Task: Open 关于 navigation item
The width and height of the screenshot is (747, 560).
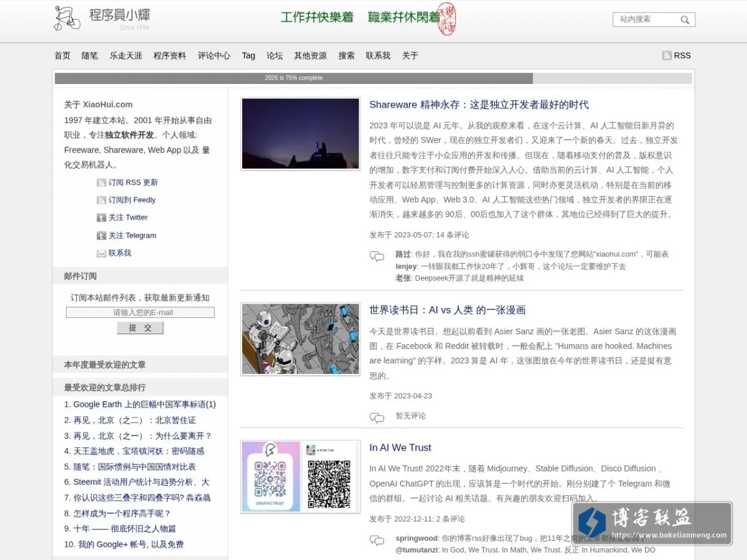Action: coord(410,55)
